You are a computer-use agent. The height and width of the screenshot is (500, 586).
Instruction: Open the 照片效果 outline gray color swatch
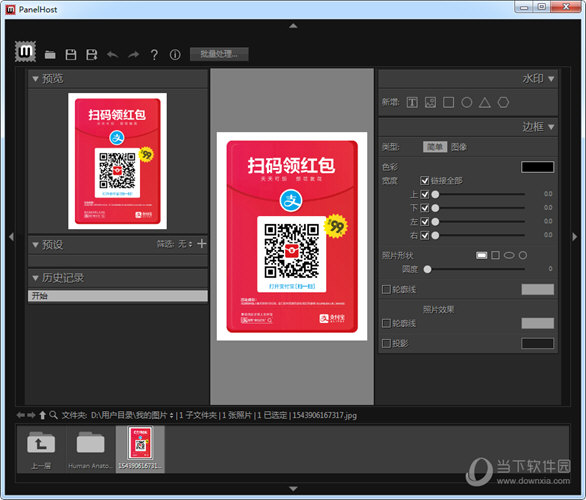coord(537,323)
